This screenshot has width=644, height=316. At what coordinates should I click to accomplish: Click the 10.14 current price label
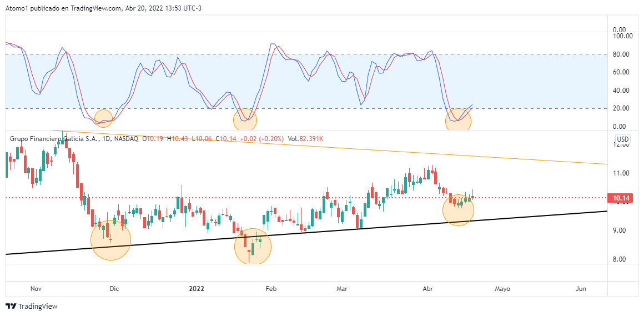621,198
